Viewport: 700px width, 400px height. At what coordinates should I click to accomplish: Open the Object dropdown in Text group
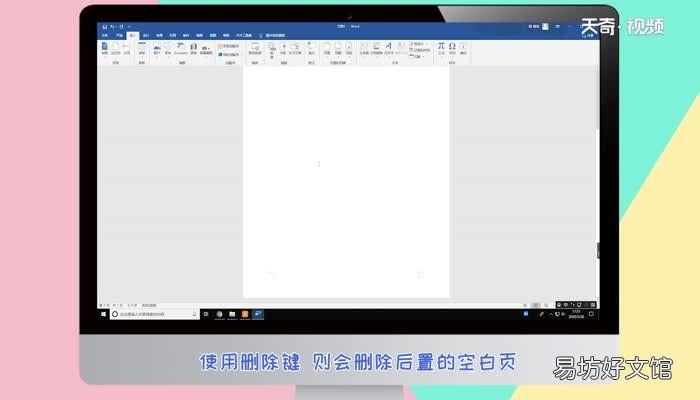click(416, 57)
